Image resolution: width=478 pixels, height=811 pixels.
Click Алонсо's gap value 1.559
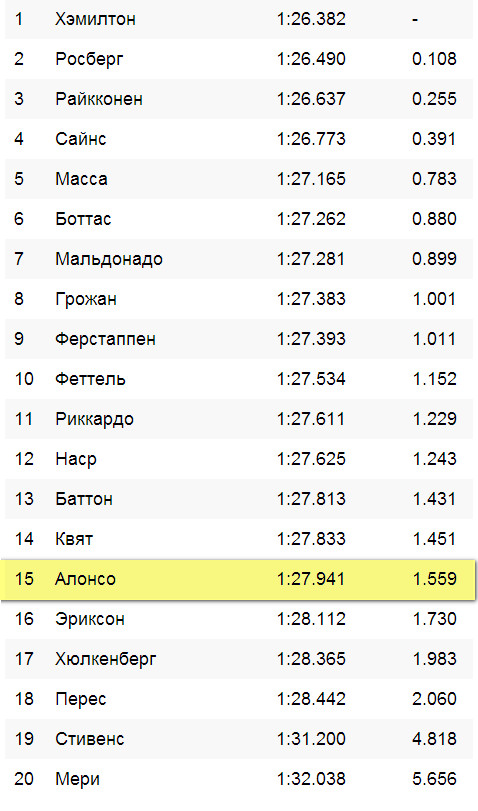point(434,579)
